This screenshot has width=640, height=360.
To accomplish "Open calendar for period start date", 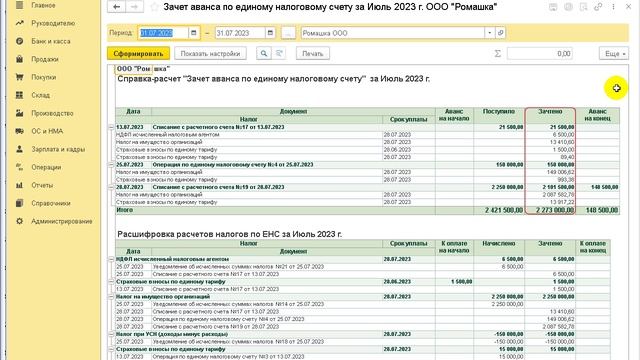I will pyautogui.click(x=194, y=33).
